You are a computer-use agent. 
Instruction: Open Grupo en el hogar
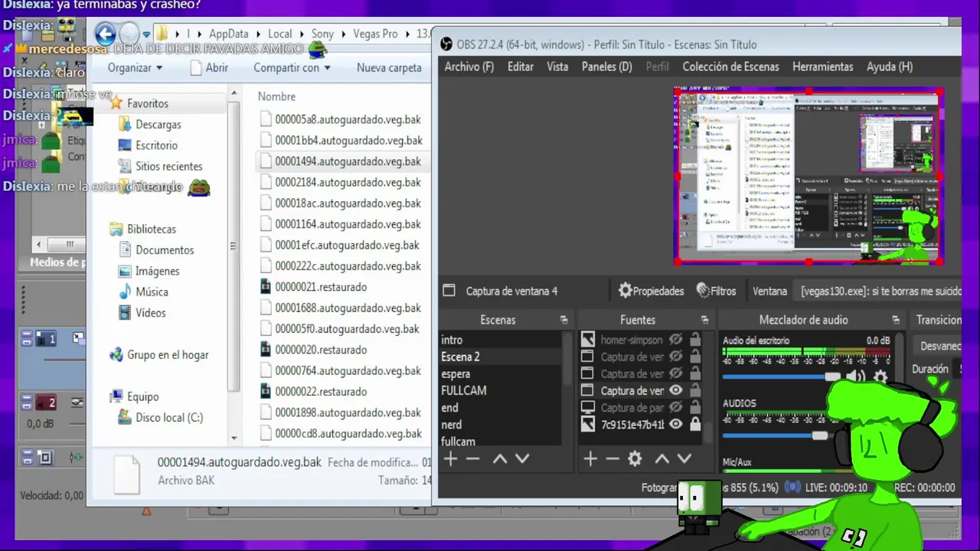coord(167,355)
